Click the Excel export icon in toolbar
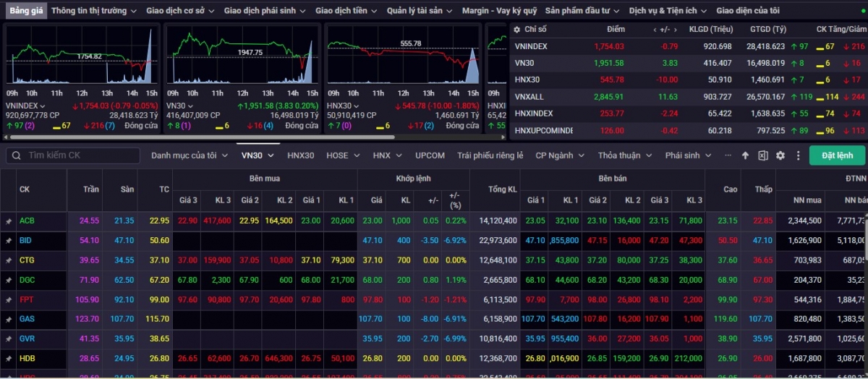Screen dimensions: 868x379 click(x=762, y=156)
